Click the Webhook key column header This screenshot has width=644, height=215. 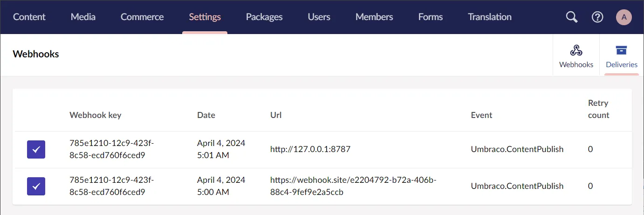point(96,115)
